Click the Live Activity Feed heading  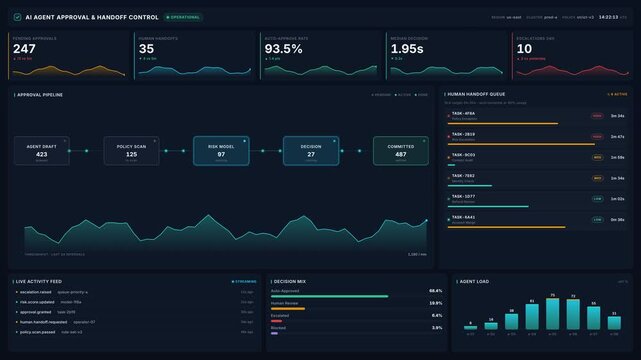pos(38,282)
